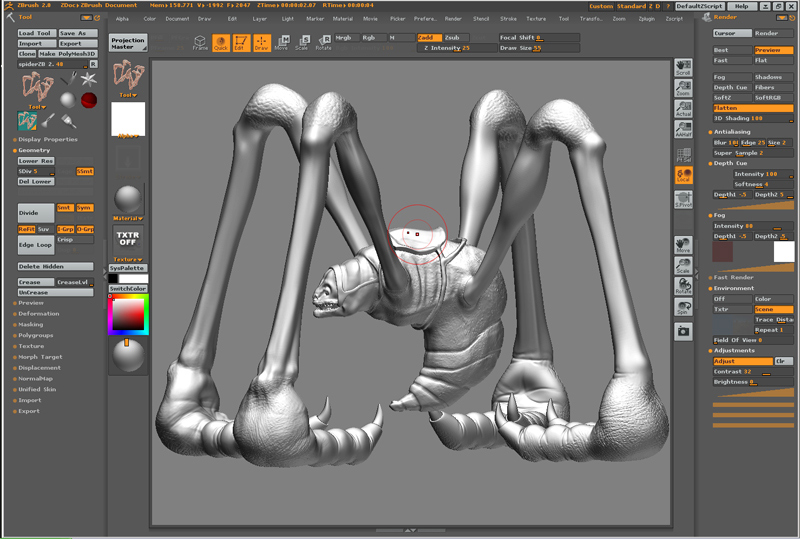Click the Z Intensity slider
Screen dimensions: 800x539
(x=457, y=48)
